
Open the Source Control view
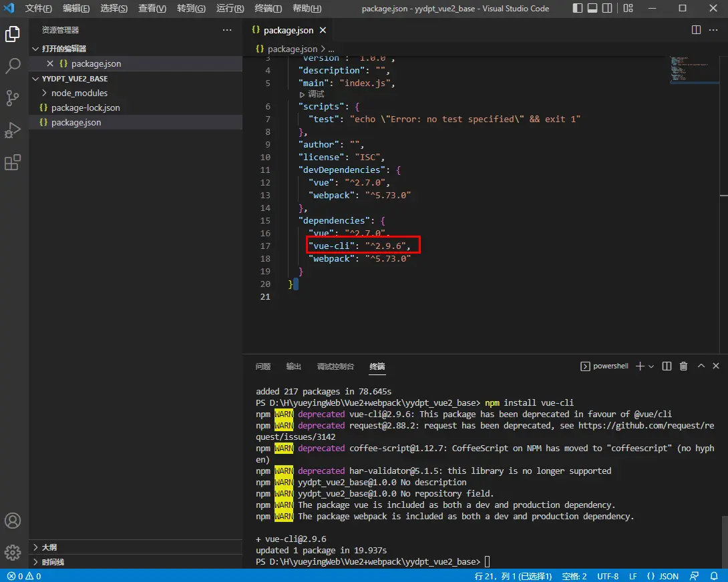13,98
